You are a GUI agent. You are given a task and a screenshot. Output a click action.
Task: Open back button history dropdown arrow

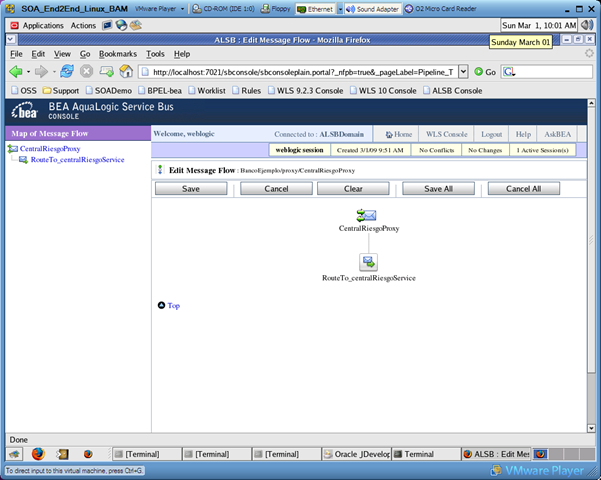click(28, 72)
